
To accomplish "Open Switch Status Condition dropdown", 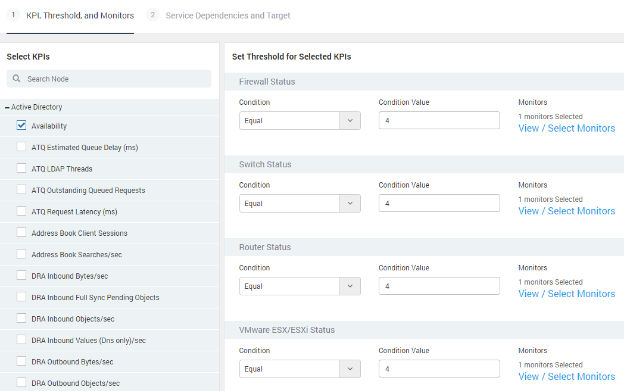I will coord(300,203).
